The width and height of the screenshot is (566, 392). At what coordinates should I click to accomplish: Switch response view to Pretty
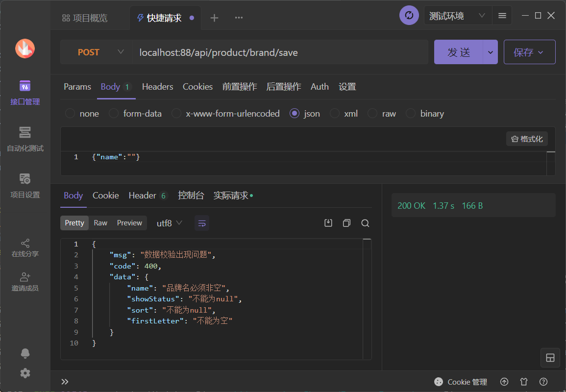[x=74, y=223]
